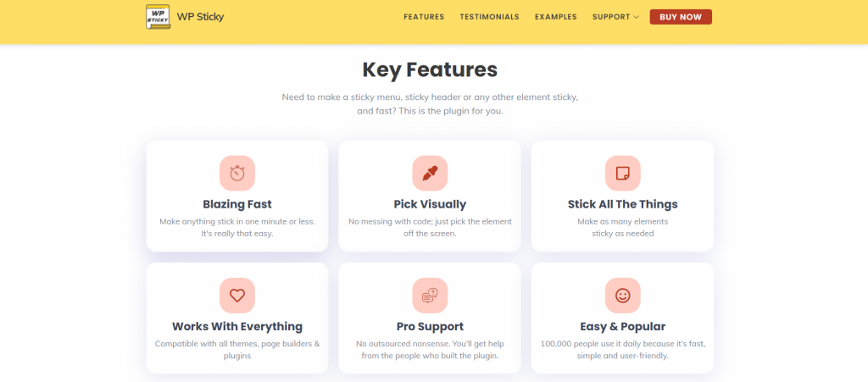Click the red Buy Now button
The height and width of the screenshot is (382, 868).
[x=681, y=17]
